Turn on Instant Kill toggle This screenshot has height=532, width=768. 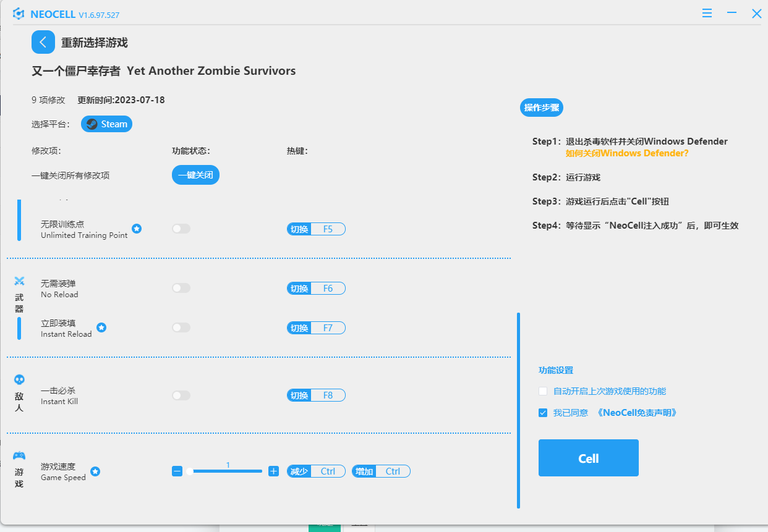[x=181, y=395]
